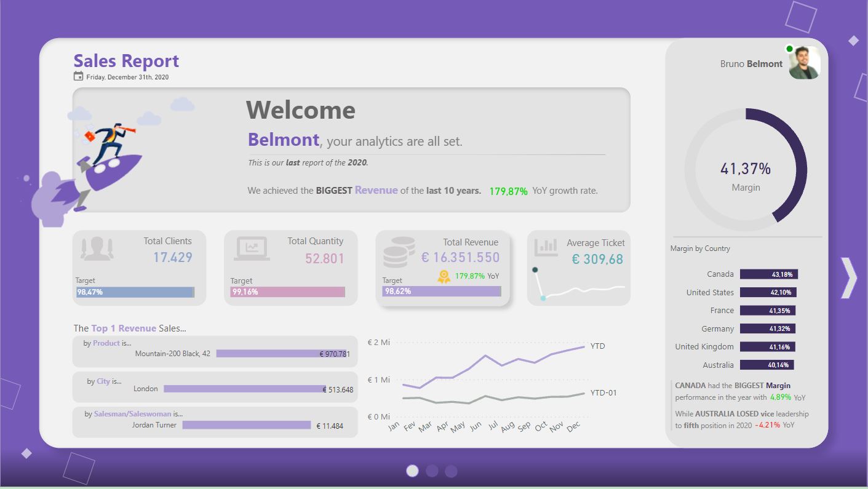Click the Total Revenue coins icon
This screenshot has width=868, height=489.
399,252
